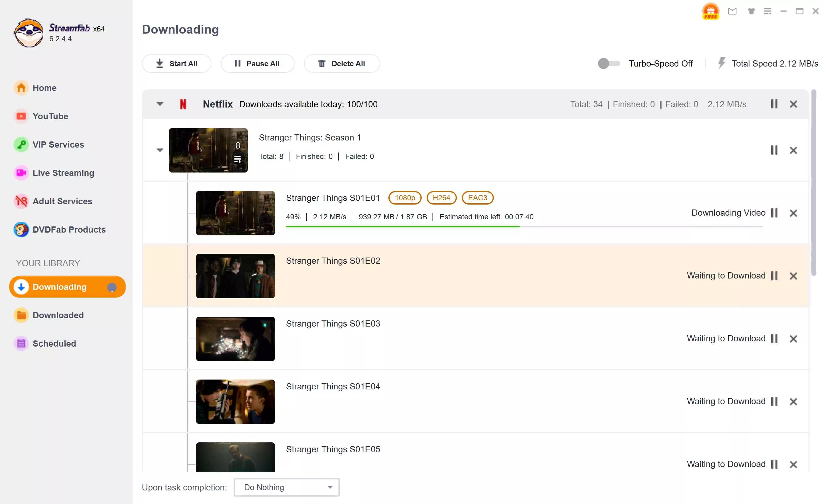Click the Downloading badge indicator dot

[112, 287]
